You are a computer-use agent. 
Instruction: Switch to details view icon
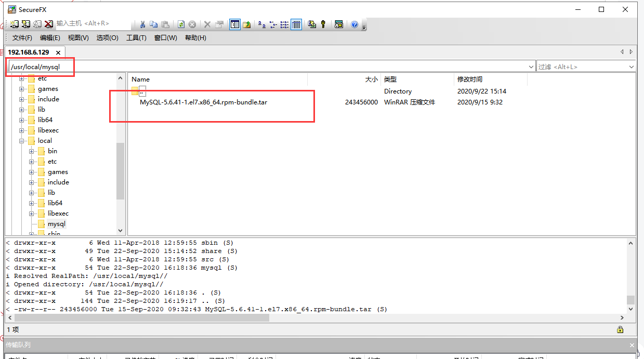[296, 24]
